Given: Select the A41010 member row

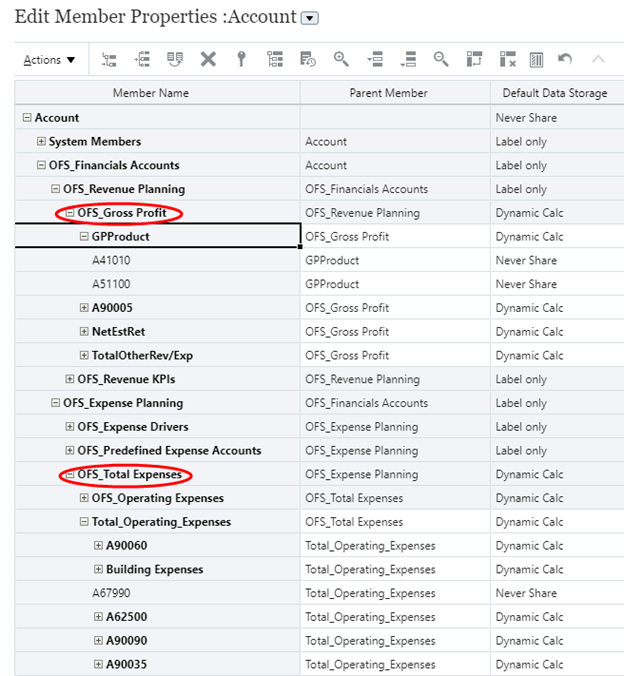Looking at the screenshot, I should coord(113,261).
